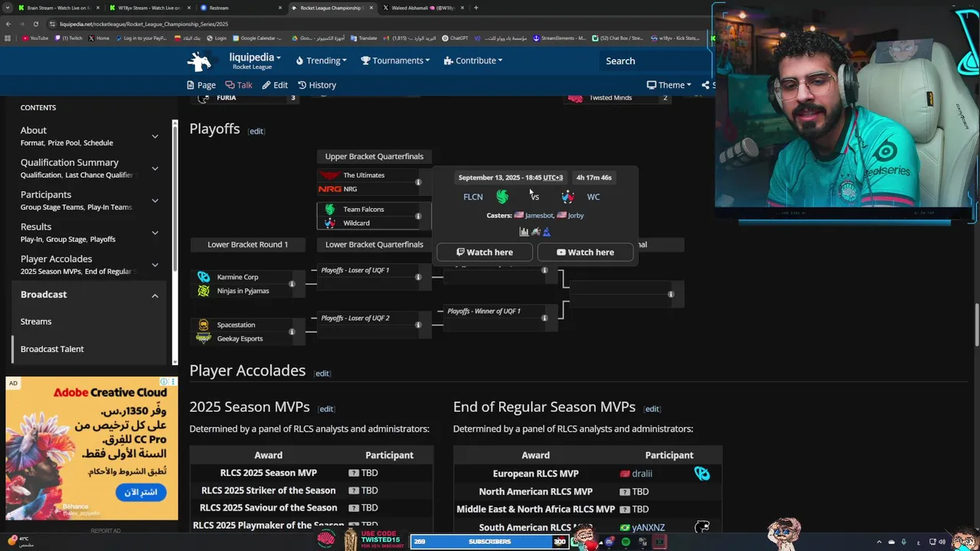This screenshot has height=551, width=980.
Task: Open ChatGPT bookmark
Action: click(455, 37)
